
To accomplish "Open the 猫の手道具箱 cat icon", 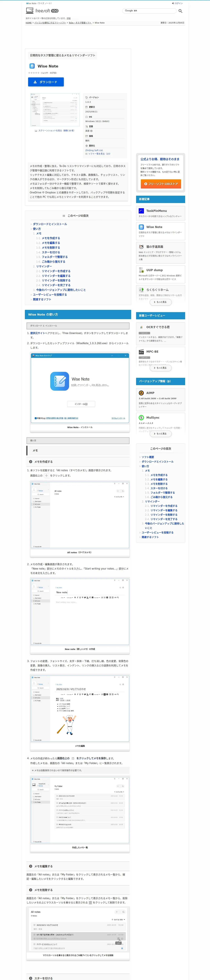I will pos(141,247).
